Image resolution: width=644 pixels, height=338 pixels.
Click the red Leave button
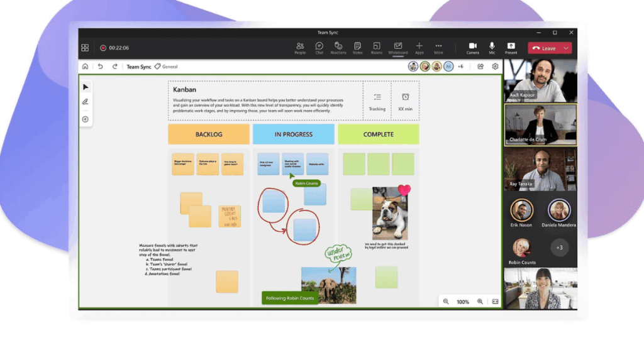544,48
